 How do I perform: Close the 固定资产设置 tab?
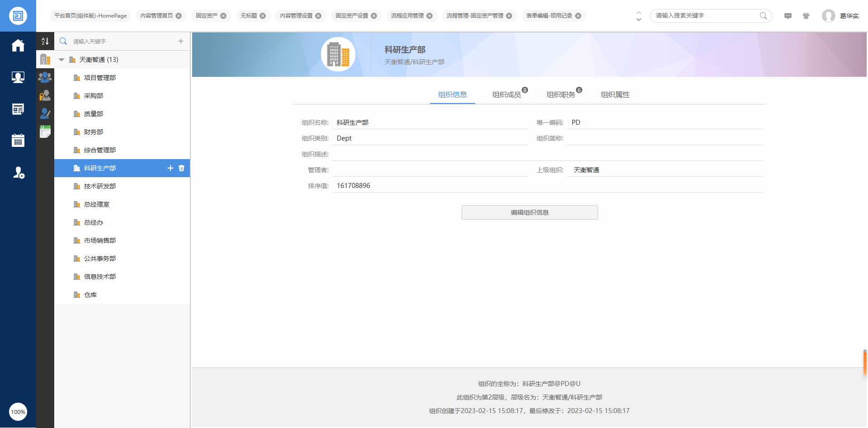click(x=374, y=16)
